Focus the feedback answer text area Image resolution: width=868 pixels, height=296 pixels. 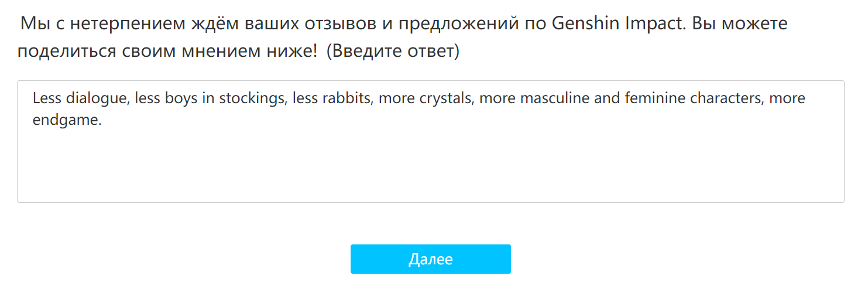click(430, 142)
